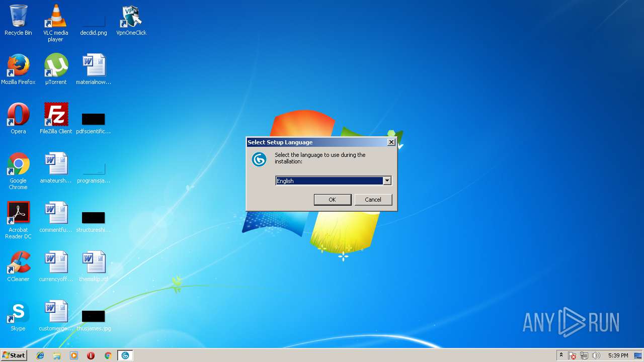
Task: Select CCleaner desktop shortcut
Action: click(18, 266)
